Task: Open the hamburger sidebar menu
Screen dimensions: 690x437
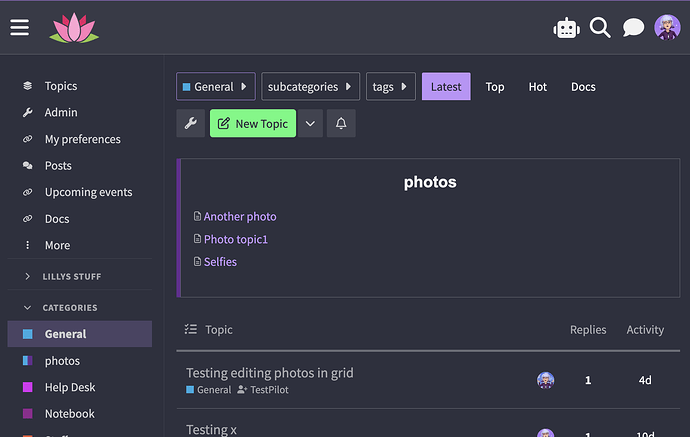Action: click(19, 27)
